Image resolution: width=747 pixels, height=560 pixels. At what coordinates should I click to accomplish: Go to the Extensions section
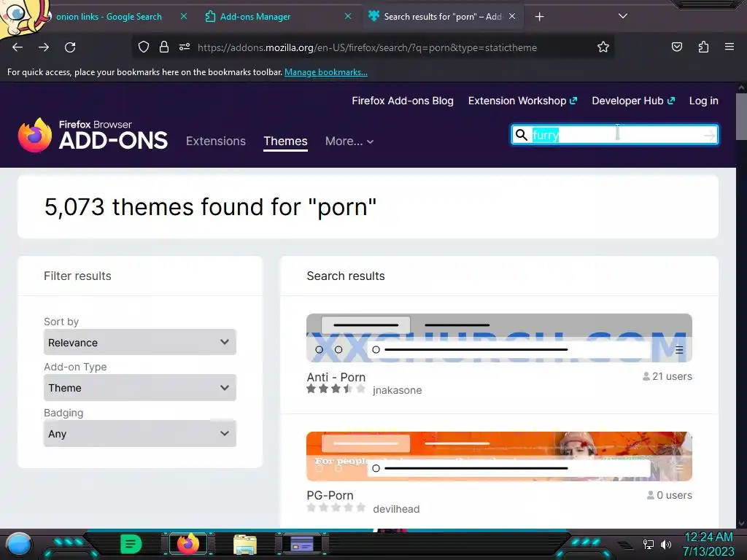tap(216, 141)
